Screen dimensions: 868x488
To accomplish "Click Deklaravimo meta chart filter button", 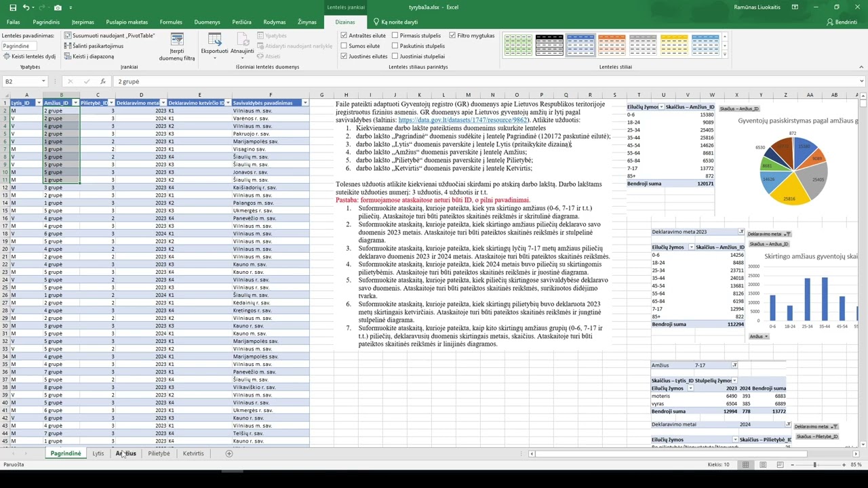I will [769, 234].
